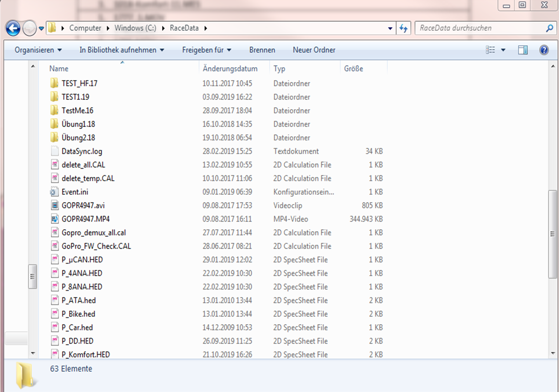Toggle the preview pane icon
Screen dimensions: 559x392
(x=523, y=50)
